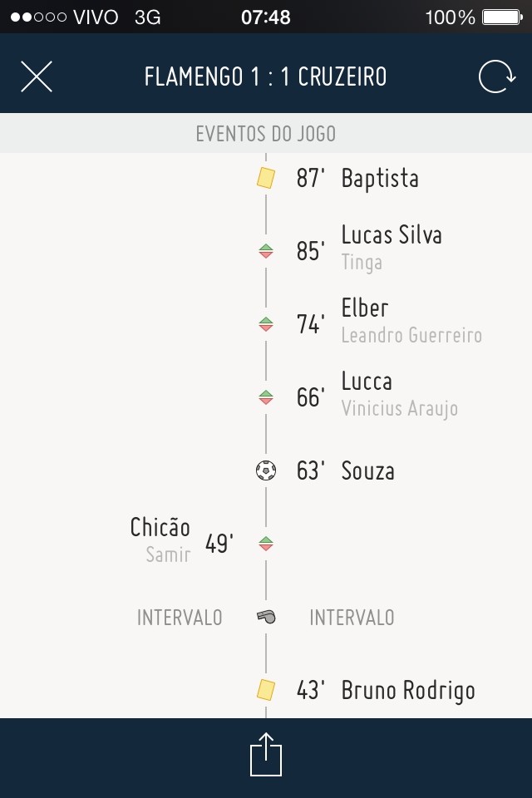
Task: Tap goal scorer Souza
Action: [367, 471]
